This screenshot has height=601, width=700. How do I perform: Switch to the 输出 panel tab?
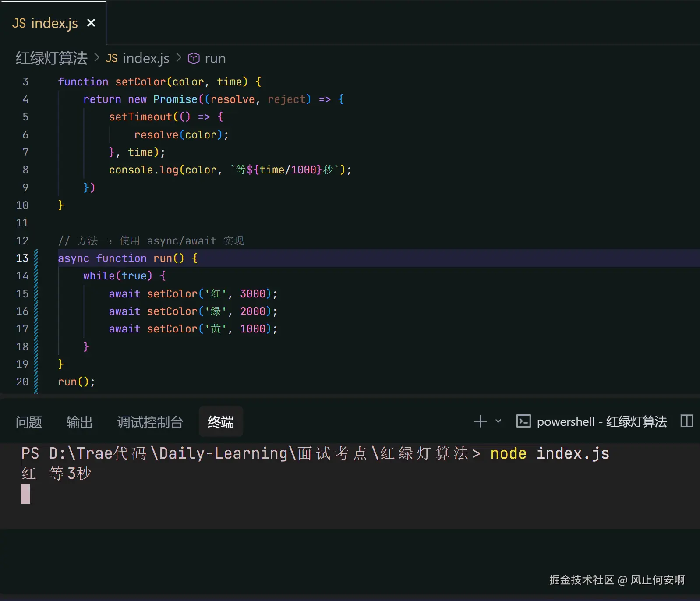tap(79, 422)
